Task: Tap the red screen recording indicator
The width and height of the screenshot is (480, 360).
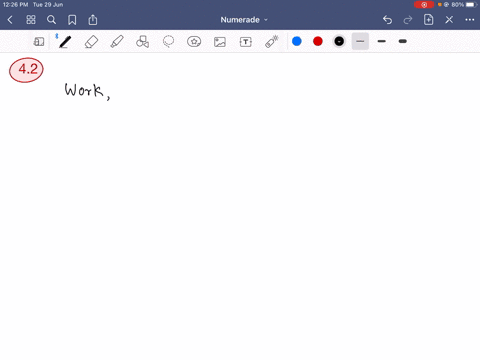Action: tap(424, 5)
